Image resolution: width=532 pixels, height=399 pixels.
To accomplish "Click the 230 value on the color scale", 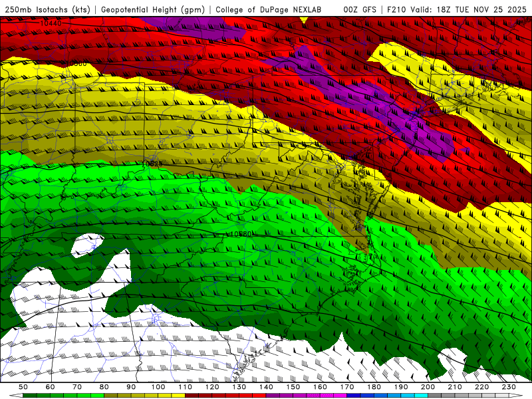I will (509, 387).
